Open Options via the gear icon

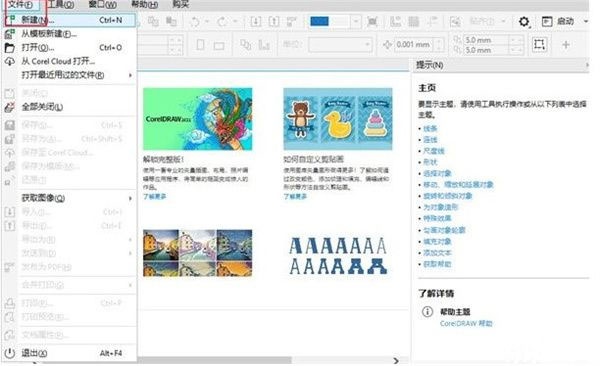[524, 21]
